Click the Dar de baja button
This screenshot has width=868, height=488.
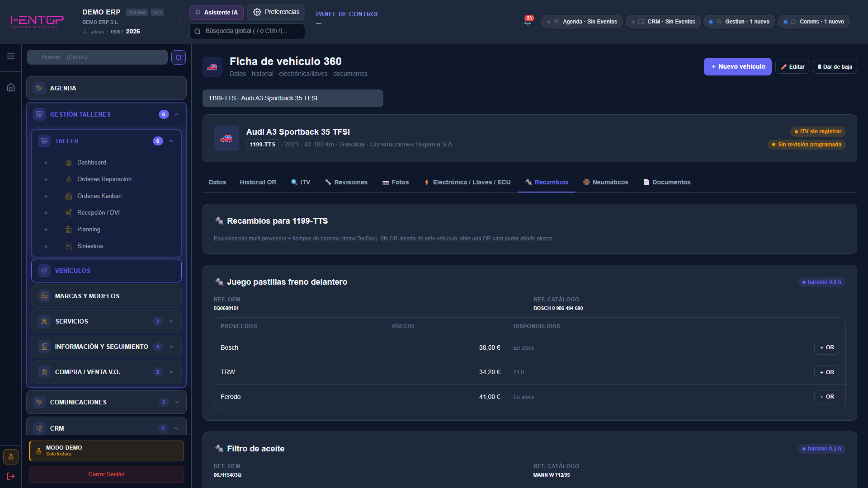(835, 67)
